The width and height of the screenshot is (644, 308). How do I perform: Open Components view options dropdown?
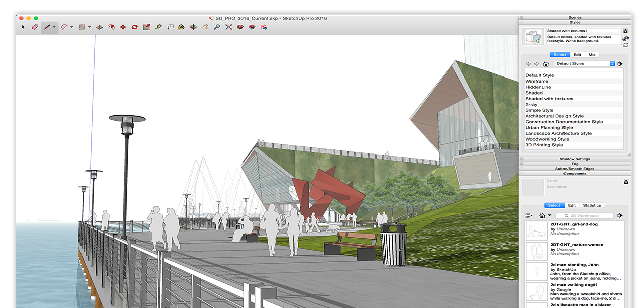point(528,215)
